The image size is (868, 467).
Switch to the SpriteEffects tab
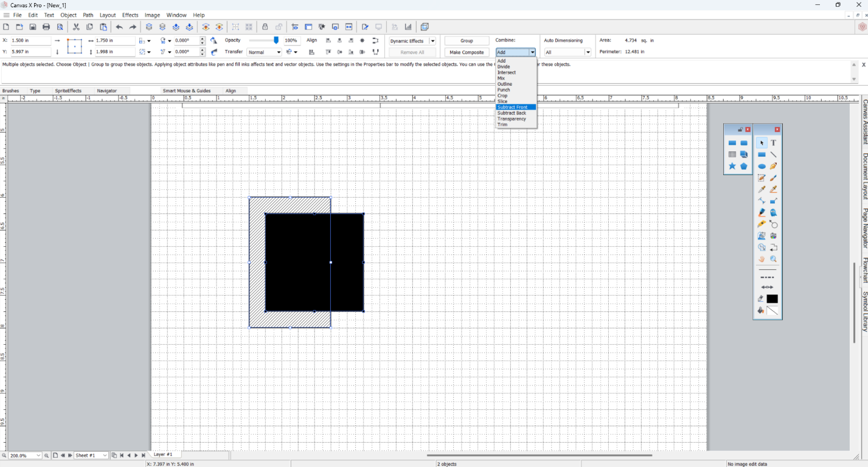[x=68, y=91]
